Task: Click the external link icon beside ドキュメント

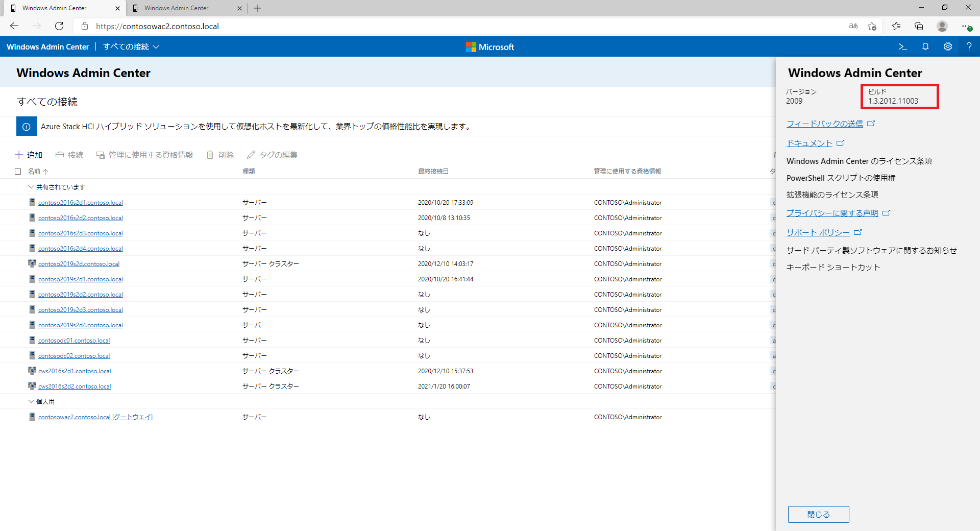Action: click(x=841, y=143)
